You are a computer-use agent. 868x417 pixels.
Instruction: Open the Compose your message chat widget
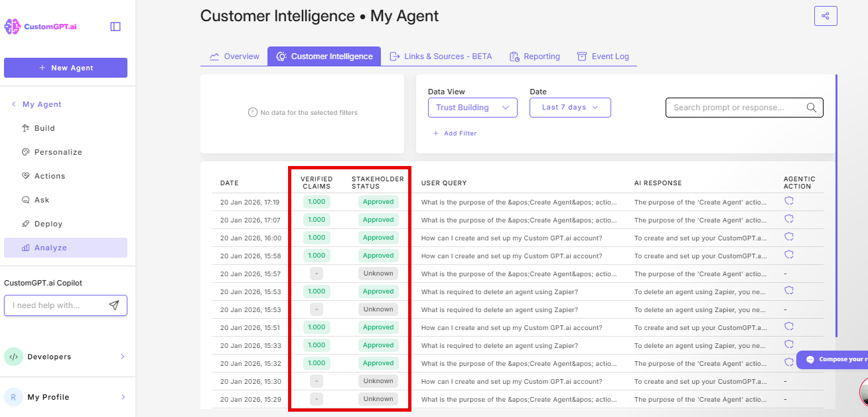(x=832, y=359)
